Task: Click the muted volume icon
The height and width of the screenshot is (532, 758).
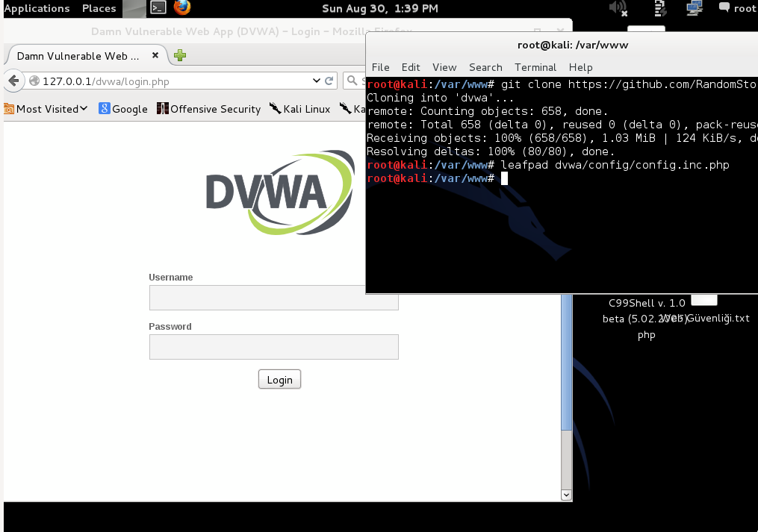Action: 618,8
